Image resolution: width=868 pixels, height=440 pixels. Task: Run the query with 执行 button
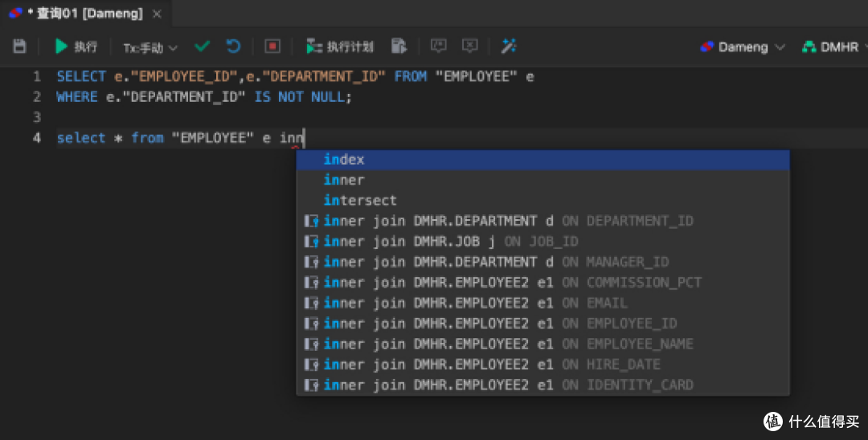pyautogui.click(x=76, y=47)
